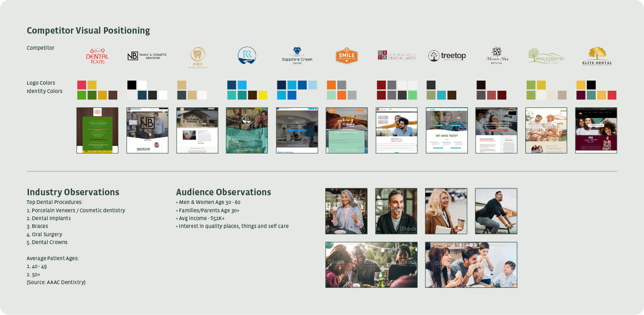Click the Source: AAAC Dentistry note

tap(56, 282)
